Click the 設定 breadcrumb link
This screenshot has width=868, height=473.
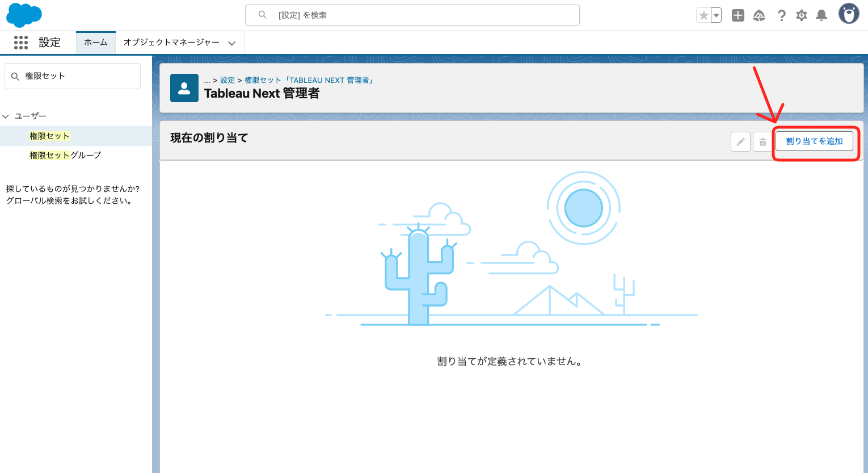click(x=227, y=80)
